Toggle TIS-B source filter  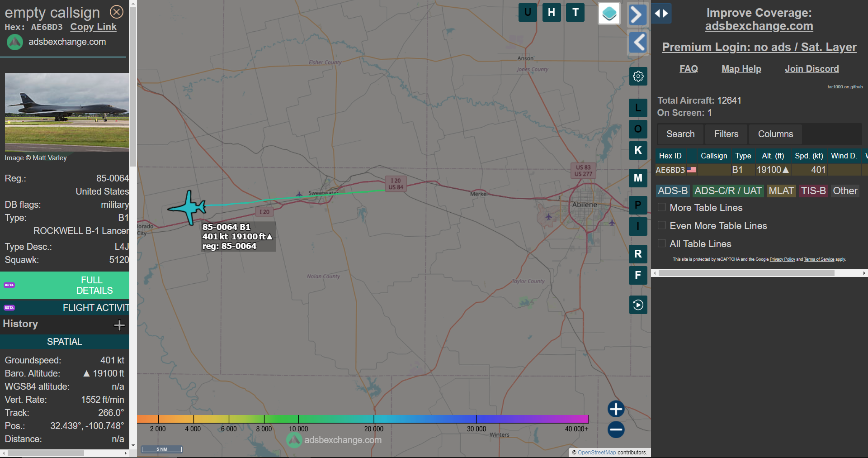point(813,191)
